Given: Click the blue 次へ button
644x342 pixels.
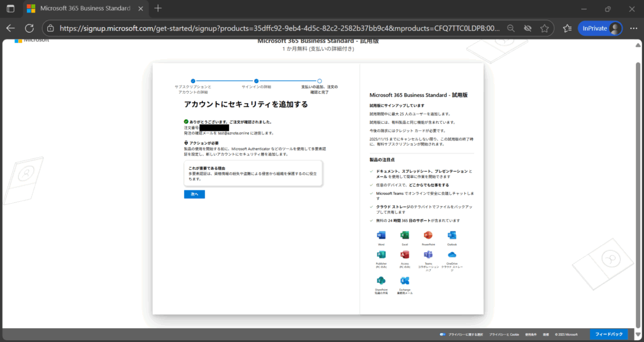Looking at the screenshot, I should point(194,194).
